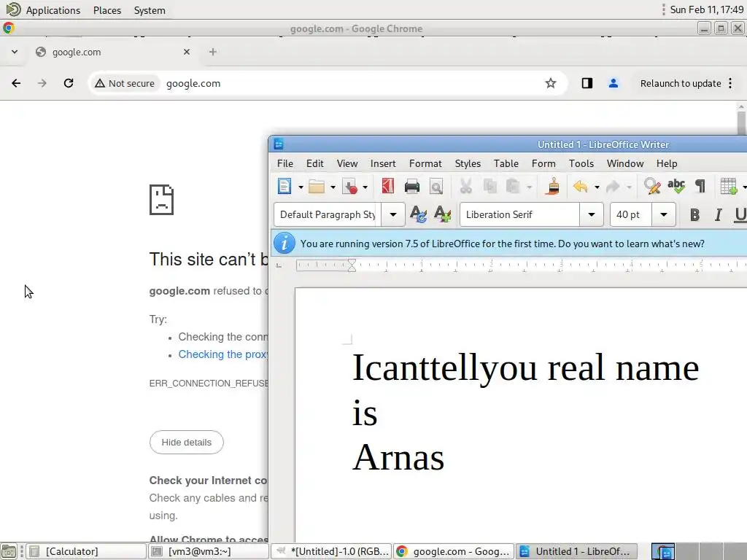
Task: Open Writer's File menu
Action: coord(285,163)
